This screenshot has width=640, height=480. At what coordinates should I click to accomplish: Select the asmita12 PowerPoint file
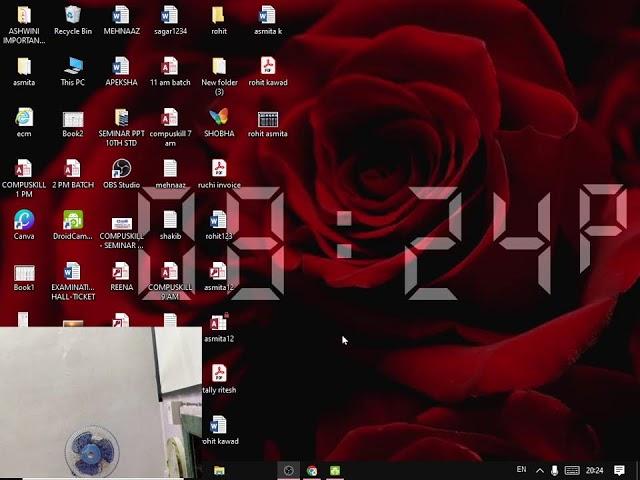(219, 276)
